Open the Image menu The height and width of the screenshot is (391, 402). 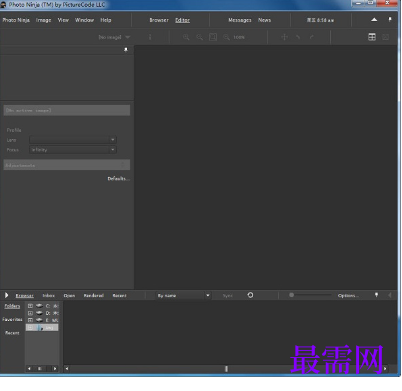[43, 20]
